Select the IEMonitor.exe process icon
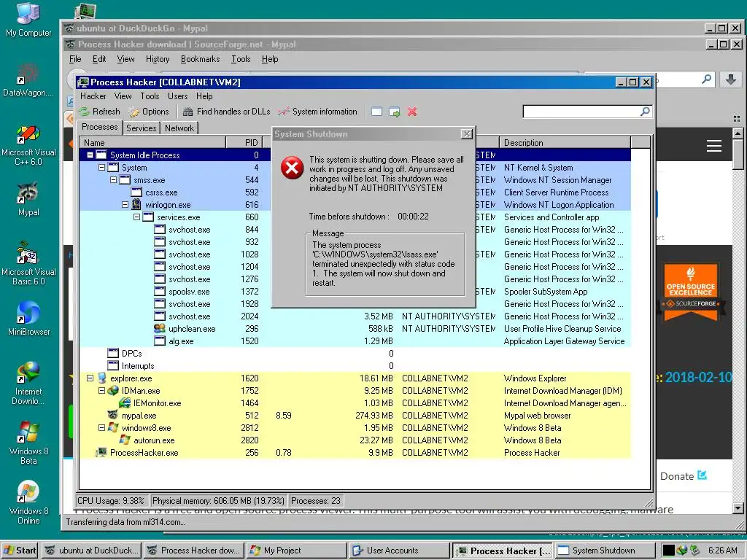The image size is (747, 560). point(125,402)
